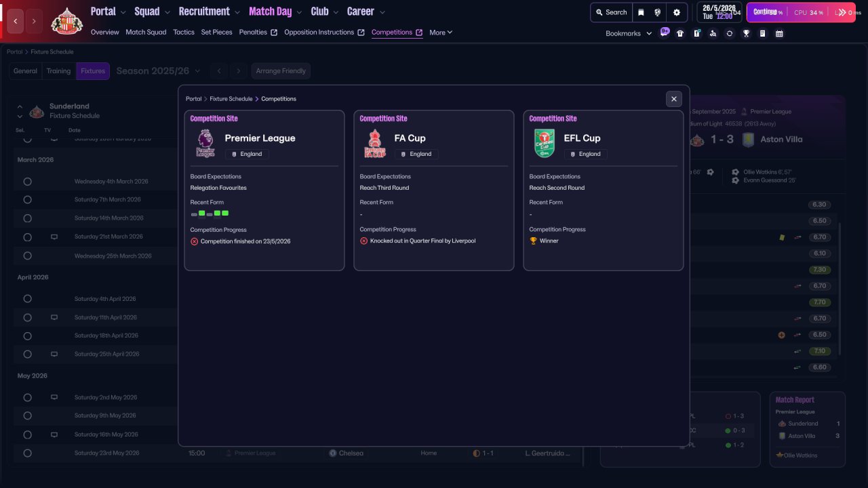868x488 pixels.
Task: Click the shirt icon in bookmarks bar
Action: 680,33
